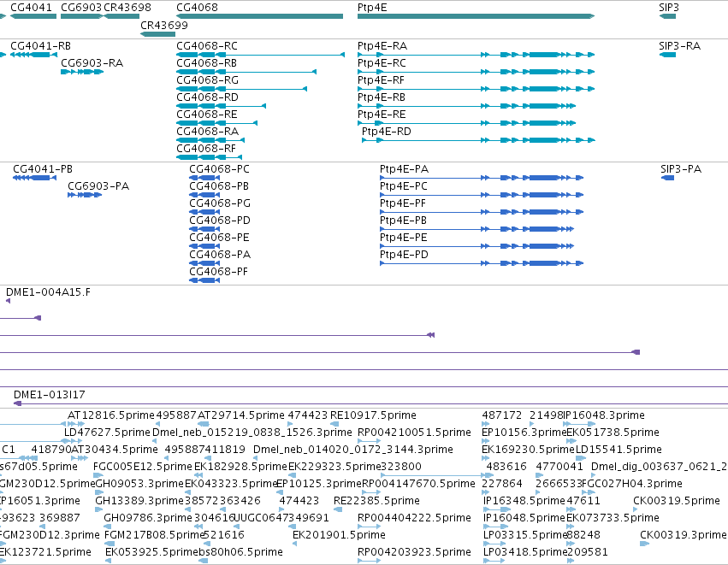Click protein CG4041-PB label

tap(43, 169)
